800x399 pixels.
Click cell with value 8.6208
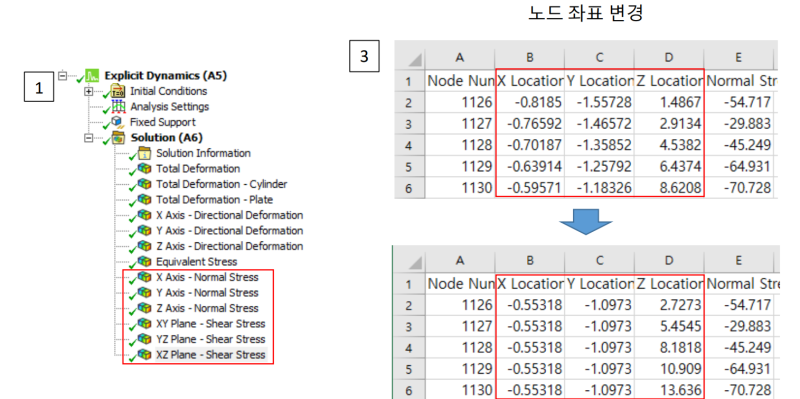(x=669, y=188)
